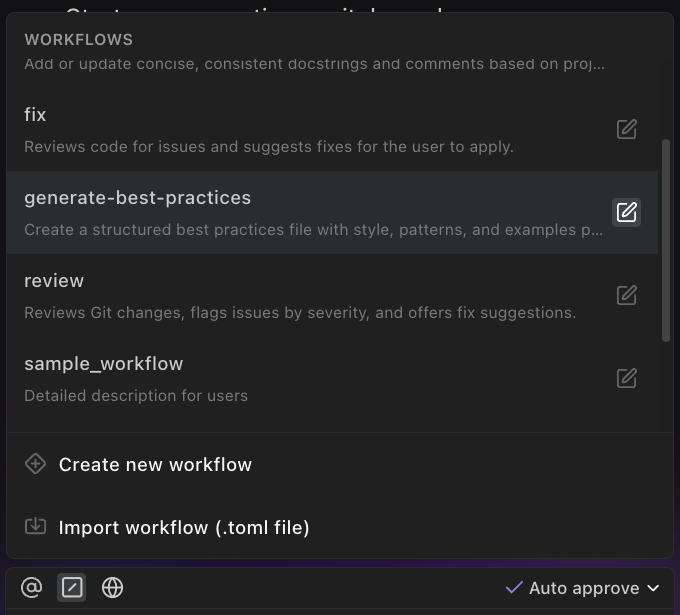Click the @ mention icon
The height and width of the screenshot is (615, 680).
coord(32,588)
